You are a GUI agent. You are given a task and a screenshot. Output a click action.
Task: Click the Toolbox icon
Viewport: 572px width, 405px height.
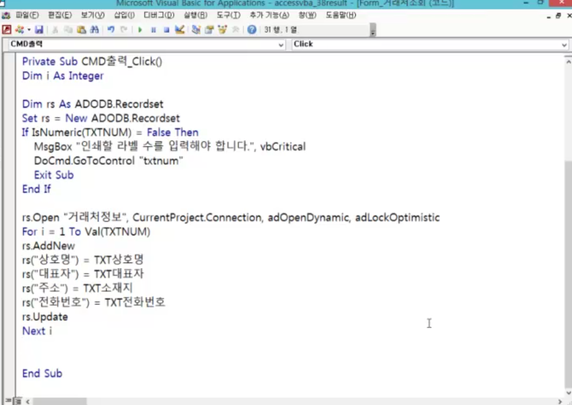[x=235, y=30]
